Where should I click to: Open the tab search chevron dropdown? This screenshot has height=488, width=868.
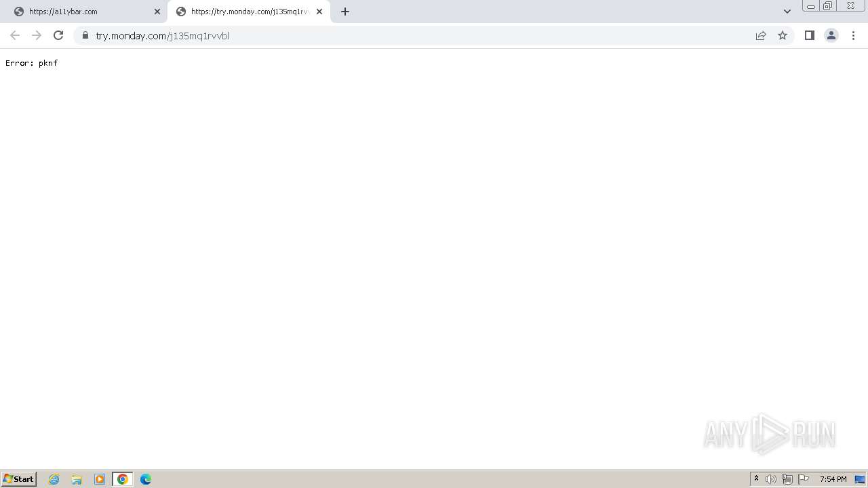coord(787,12)
